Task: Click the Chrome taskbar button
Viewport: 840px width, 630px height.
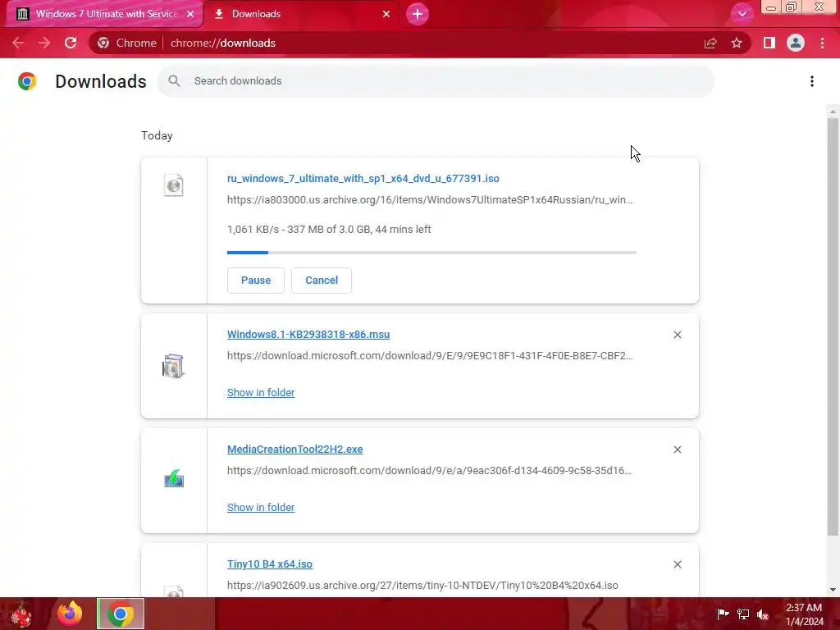Action: click(x=121, y=614)
